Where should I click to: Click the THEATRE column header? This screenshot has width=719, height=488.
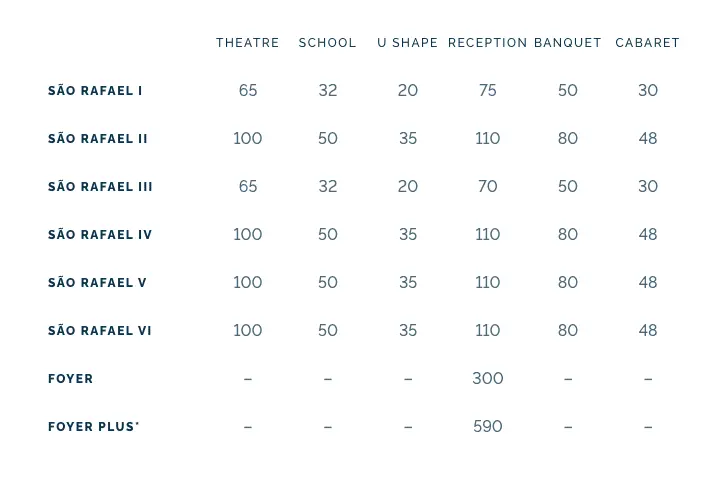tap(248, 43)
